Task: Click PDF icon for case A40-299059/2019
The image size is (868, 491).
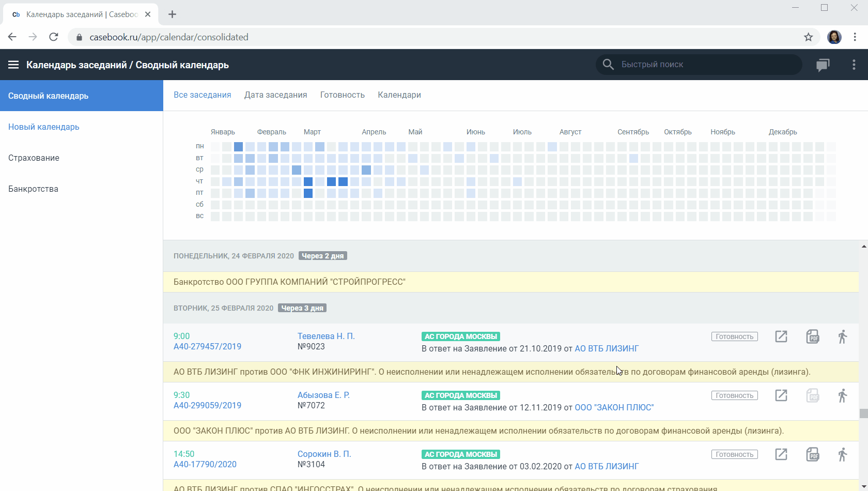Action: click(813, 395)
